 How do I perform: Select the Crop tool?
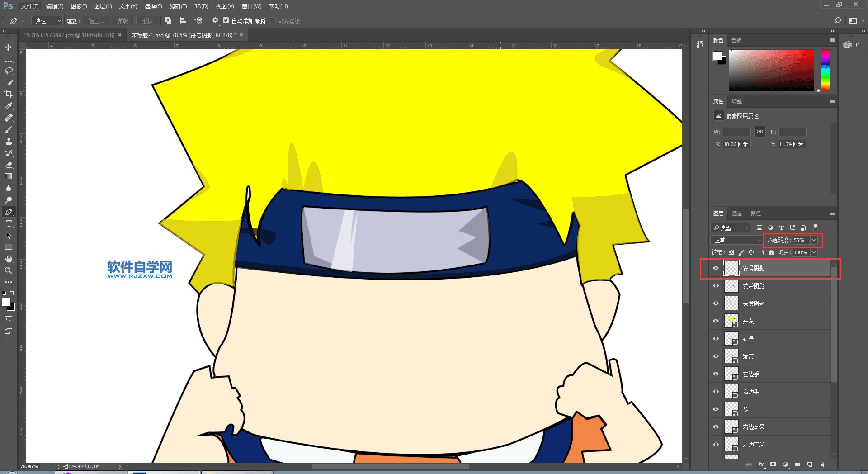click(x=9, y=94)
